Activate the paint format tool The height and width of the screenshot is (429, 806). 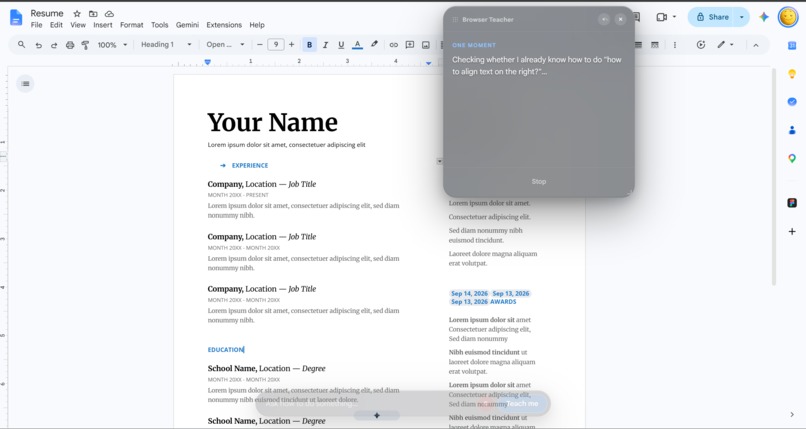85,45
